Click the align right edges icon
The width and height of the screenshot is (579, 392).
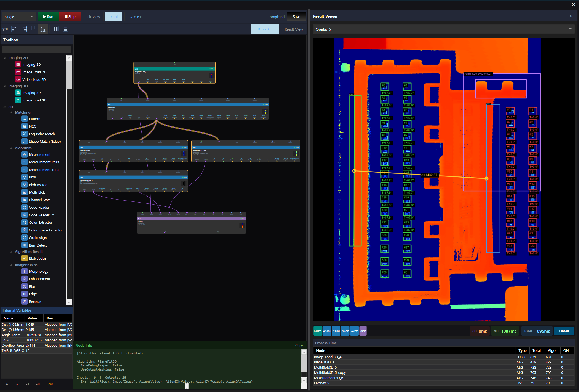pos(24,29)
